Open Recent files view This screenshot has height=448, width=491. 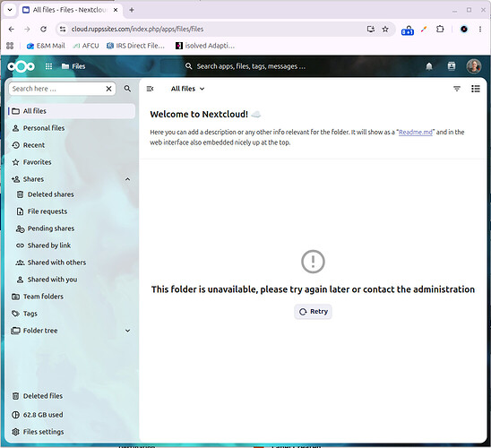tap(72, 145)
